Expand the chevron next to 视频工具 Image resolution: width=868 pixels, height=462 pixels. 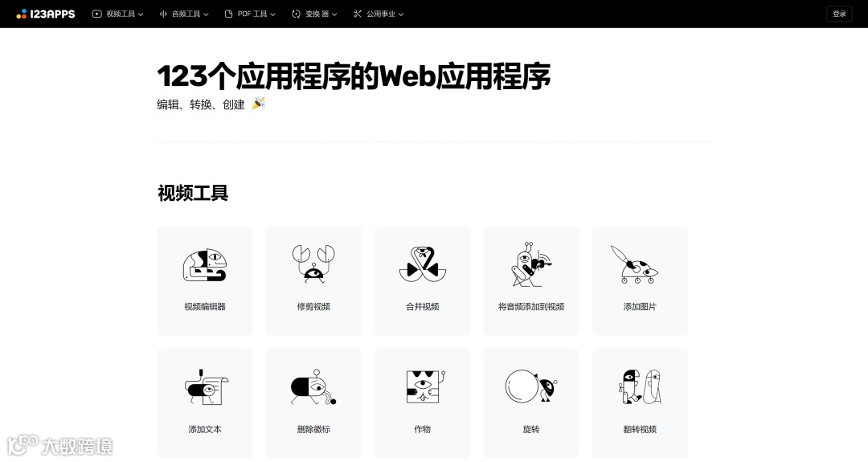coord(141,14)
